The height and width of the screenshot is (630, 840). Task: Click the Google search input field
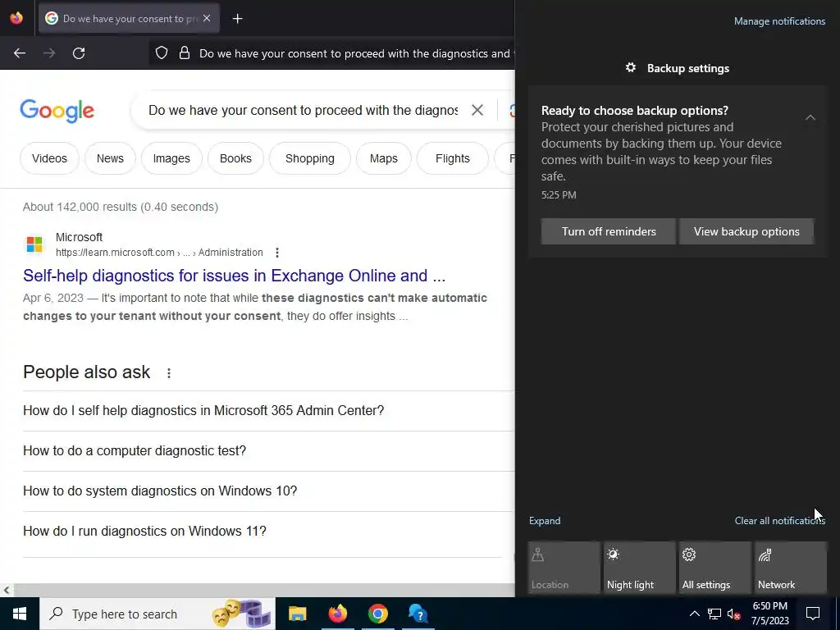304,111
